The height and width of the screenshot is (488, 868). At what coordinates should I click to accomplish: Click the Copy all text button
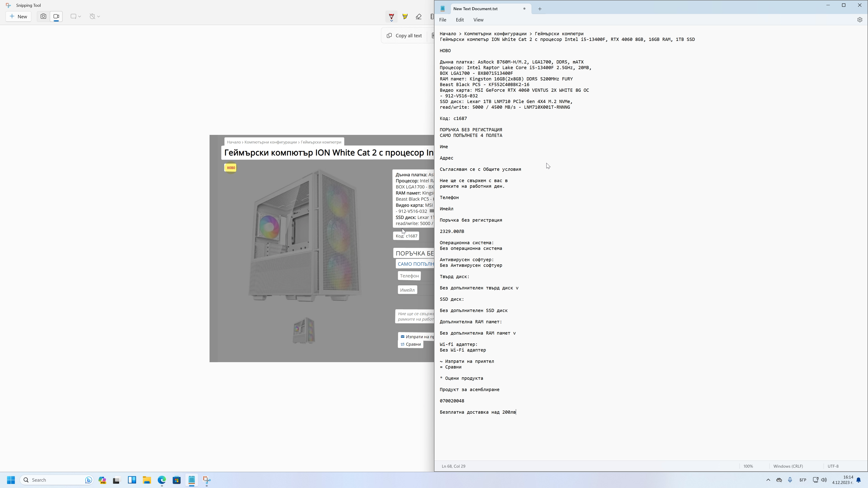(404, 36)
